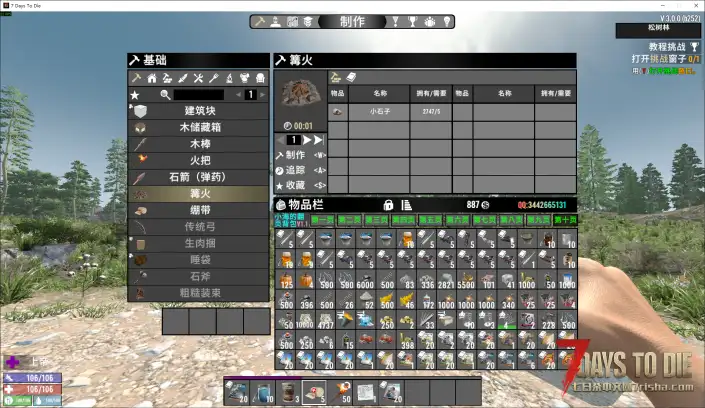Toggle the favorites star filter
This screenshot has height=408, width=705.
(134, 95)
